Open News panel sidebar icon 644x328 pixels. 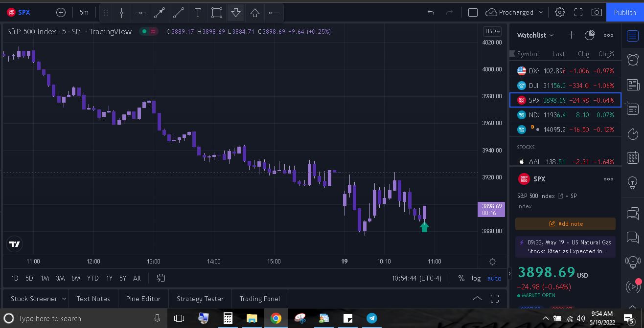[633, 85]
